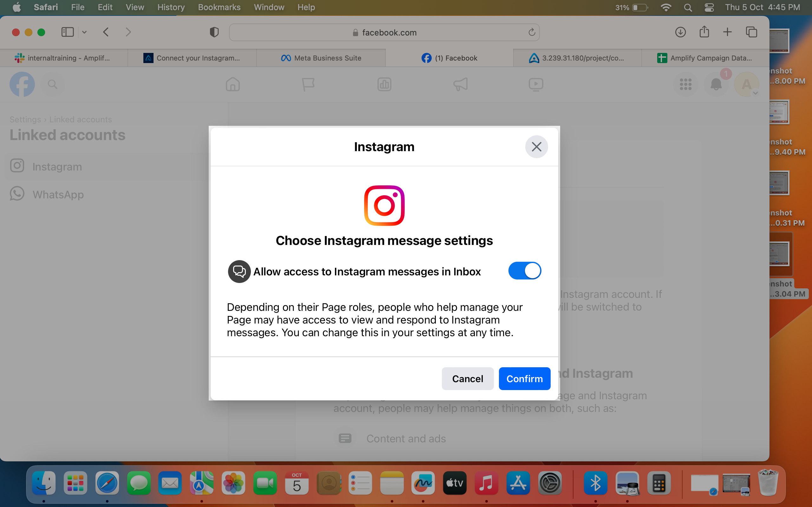The image size is (812, 507).
Task: Open the Bookmarks menu
Action: 219,7
